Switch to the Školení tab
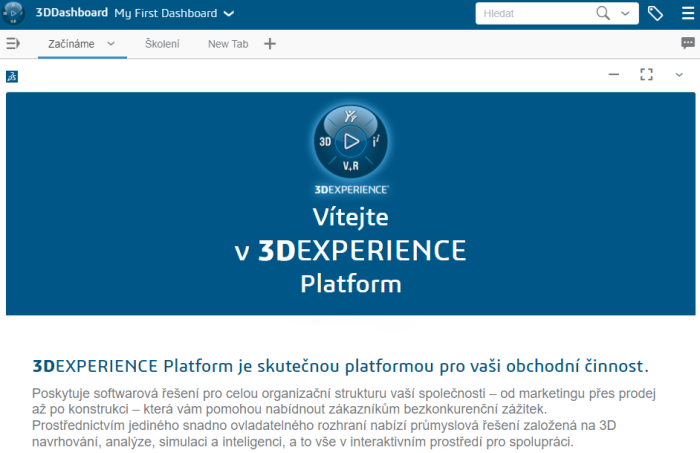Viewport: 700px width, 453px height. (162, 44)
